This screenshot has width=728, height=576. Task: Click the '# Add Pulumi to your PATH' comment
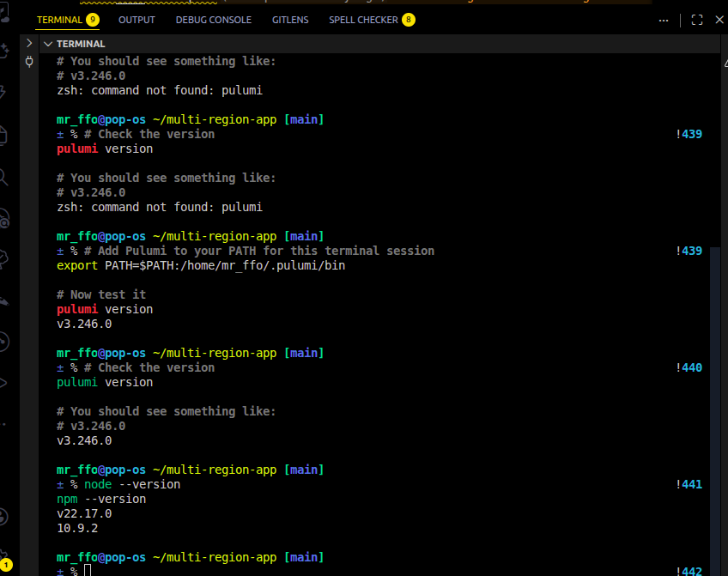pos(259,252)
